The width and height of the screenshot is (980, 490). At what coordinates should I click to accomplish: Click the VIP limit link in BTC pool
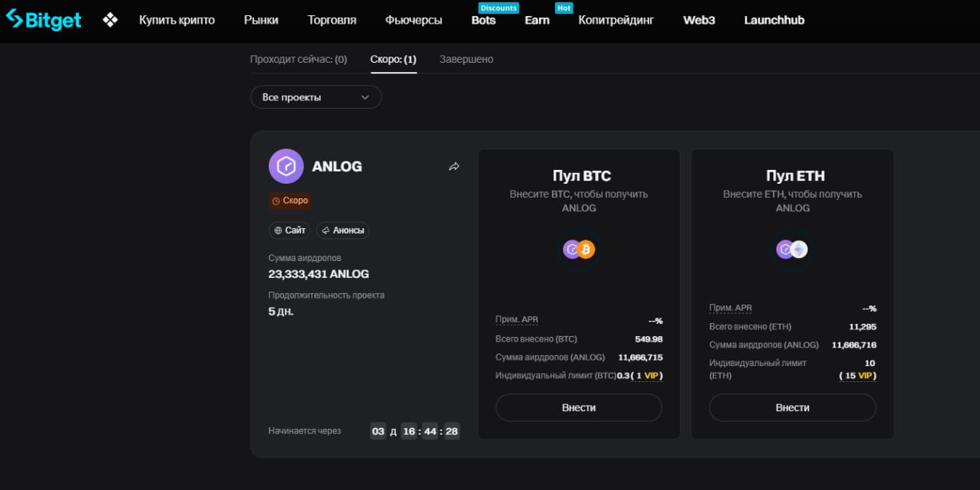(651, 375)
